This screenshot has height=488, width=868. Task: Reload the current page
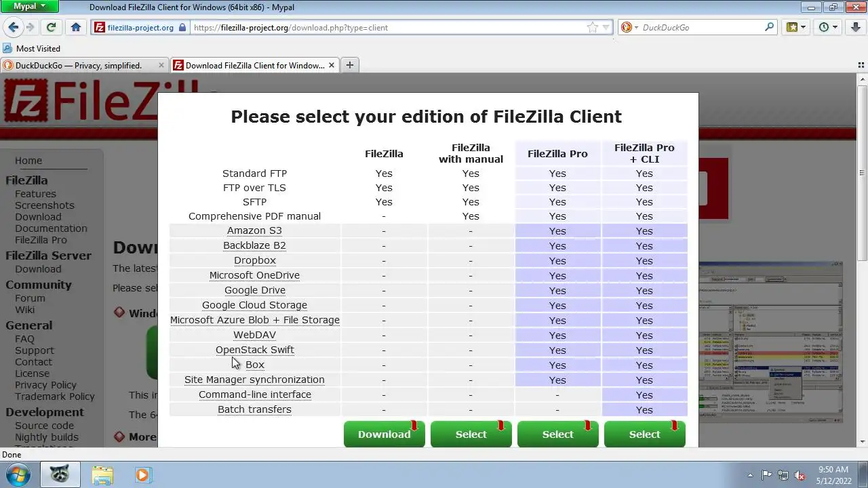51,28
